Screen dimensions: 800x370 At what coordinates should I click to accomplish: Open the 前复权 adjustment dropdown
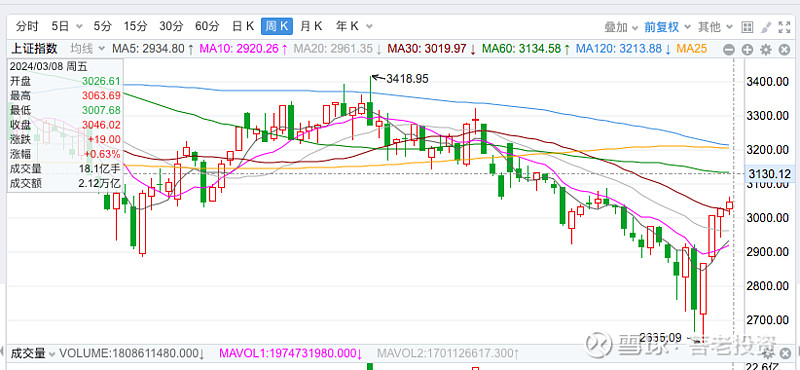(x=667, y=27)
